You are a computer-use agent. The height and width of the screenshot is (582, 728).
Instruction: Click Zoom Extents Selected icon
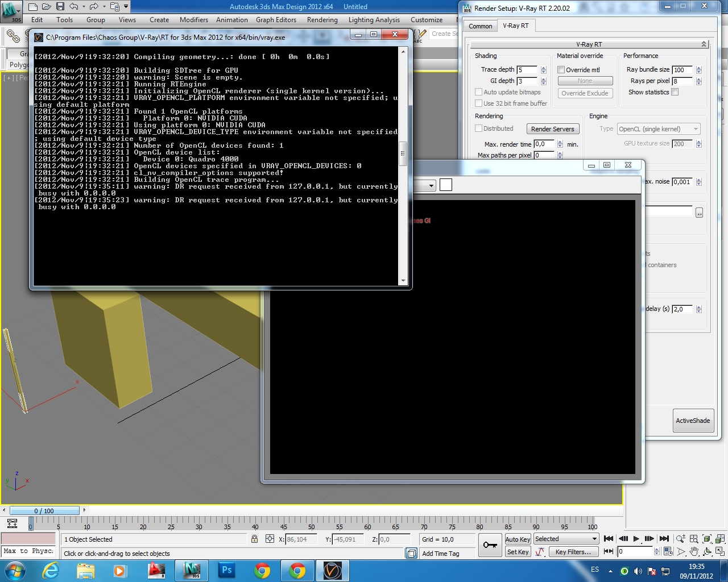pyautogui.click(x=707, y=539)
